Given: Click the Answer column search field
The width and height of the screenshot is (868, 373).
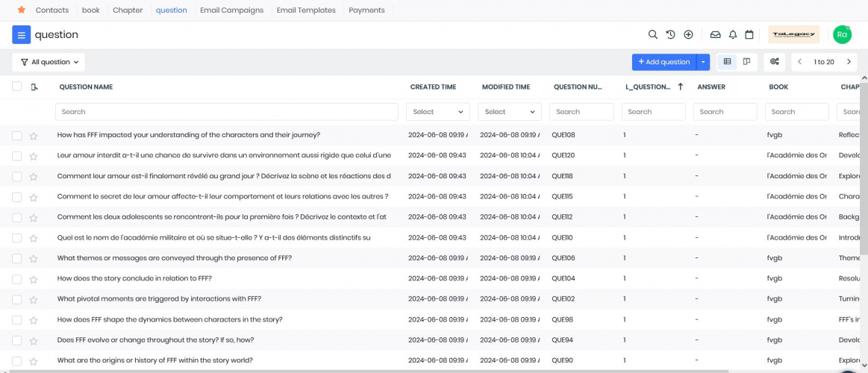Looking at the screenshot, I should coord(725,112).
